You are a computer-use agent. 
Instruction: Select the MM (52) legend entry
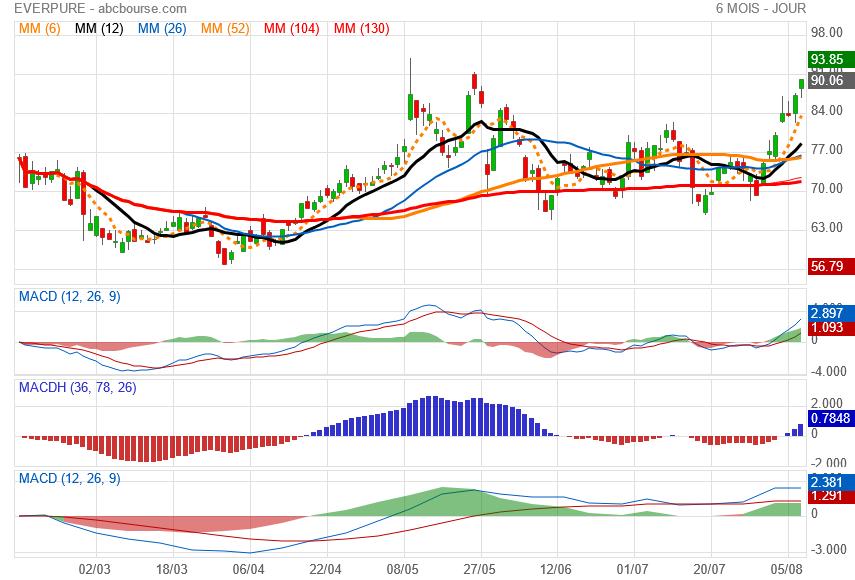(225, 28)
